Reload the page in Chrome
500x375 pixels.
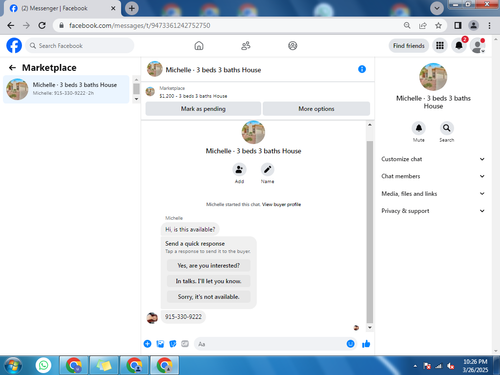[42, 25]
